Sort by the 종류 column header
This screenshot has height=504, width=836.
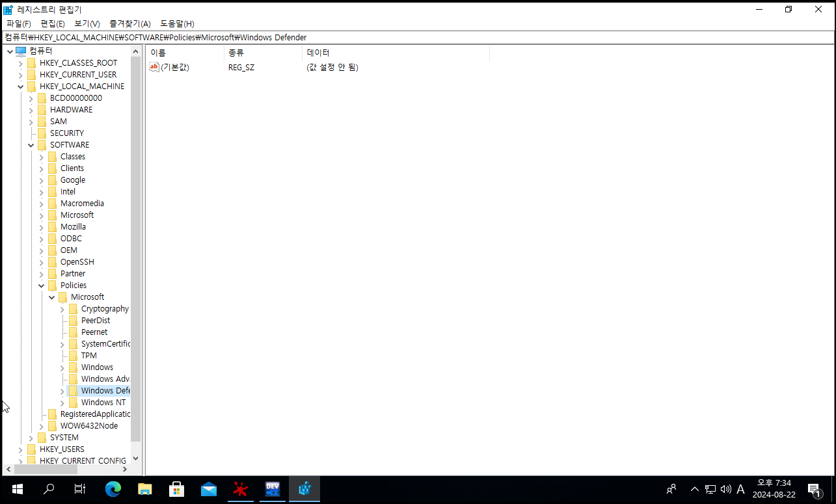click(x=263, y=53)
